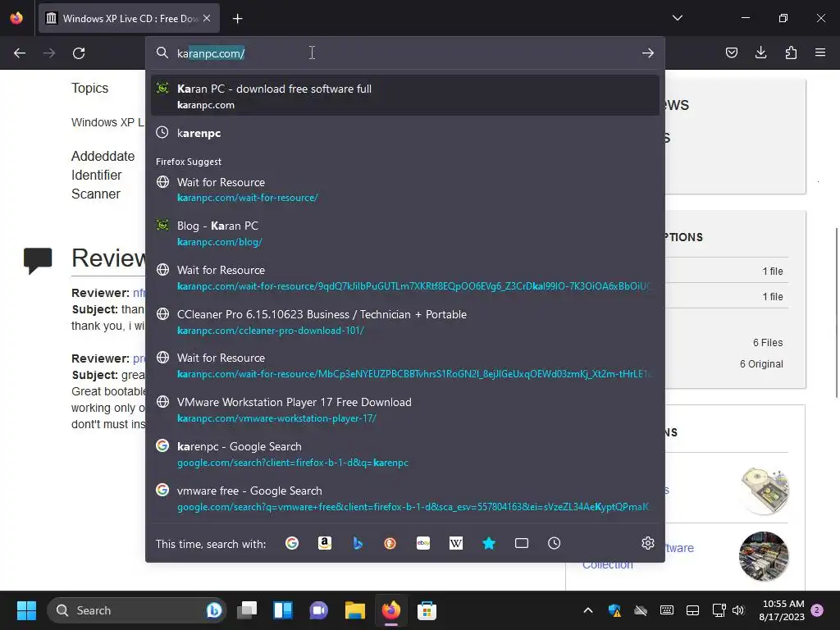Expand the list all tabs chevron
Viewport: 840px width, 630px height.
click(678, 18)
